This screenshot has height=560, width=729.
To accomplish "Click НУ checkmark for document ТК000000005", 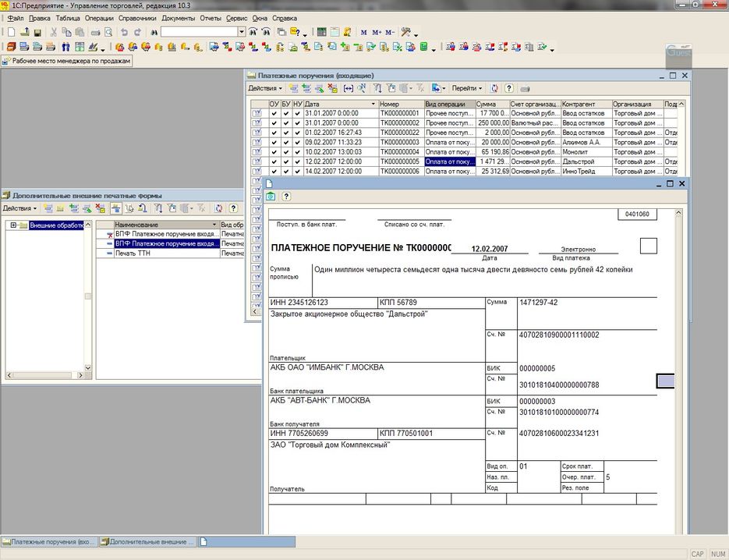I will (x=298, y=162).
